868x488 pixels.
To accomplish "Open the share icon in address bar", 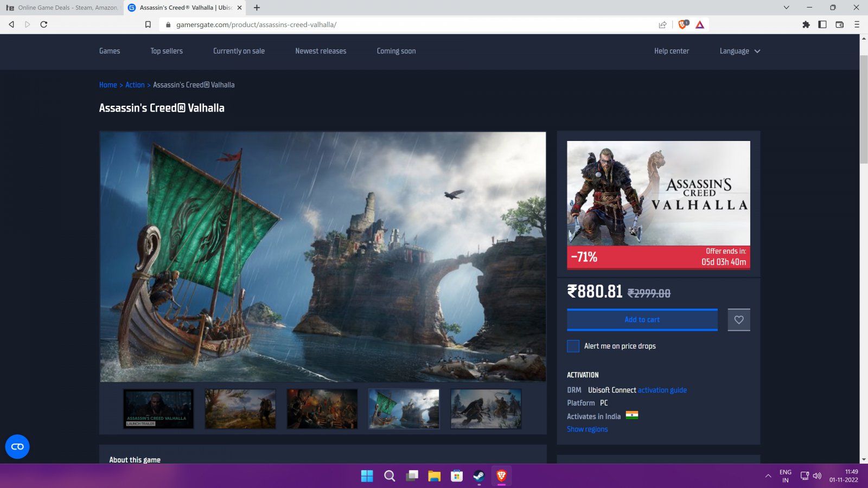I will pyautogui.click(x=662, y=24).
